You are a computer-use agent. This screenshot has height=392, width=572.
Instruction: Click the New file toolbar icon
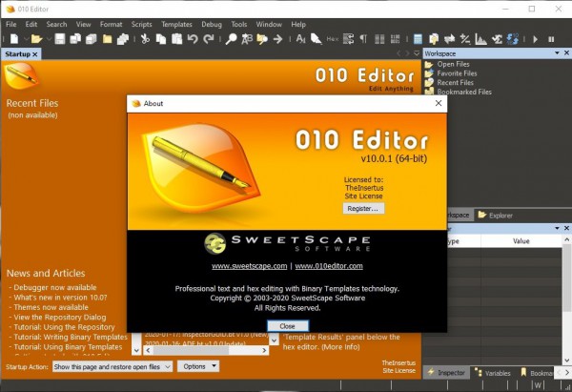(x=12, y=39)
